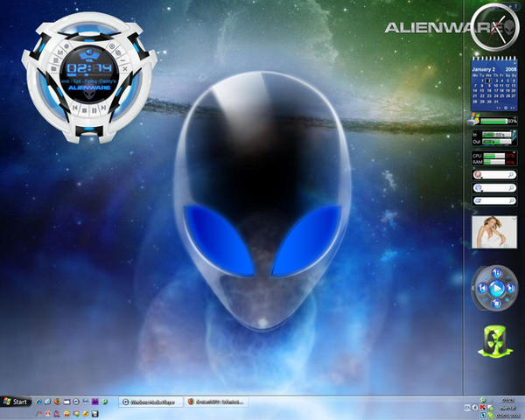Launch Firefox from the quick launch bar
The width and height of the screenshot is (525, 420).
[57, 402]
